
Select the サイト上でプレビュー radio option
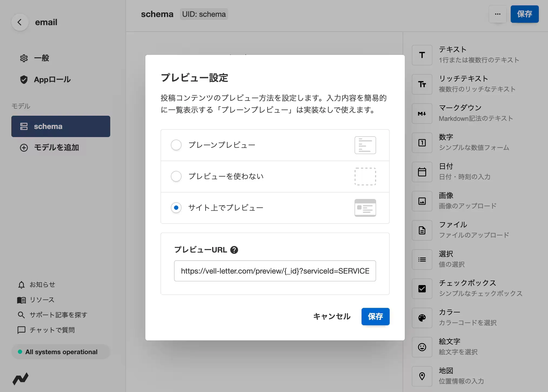pyautogui.click(x=176, y=208)
